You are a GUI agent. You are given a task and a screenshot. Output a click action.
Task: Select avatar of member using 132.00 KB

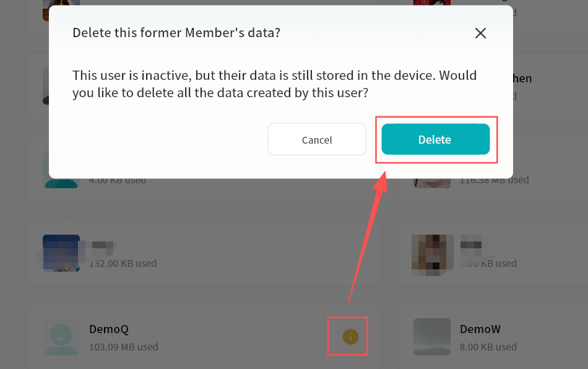[x=61, y=253]
